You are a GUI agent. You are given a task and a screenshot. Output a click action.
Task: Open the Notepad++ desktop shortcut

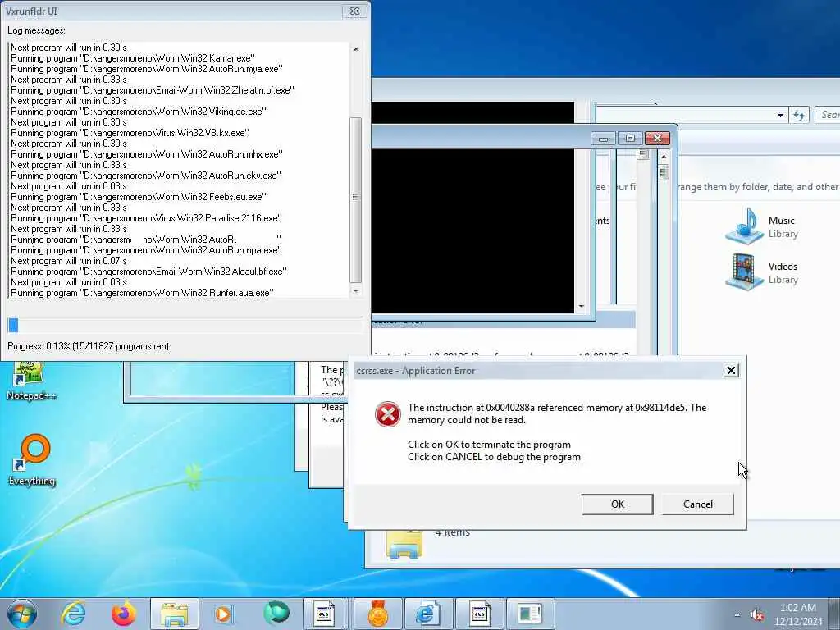[x=31, y=381]
